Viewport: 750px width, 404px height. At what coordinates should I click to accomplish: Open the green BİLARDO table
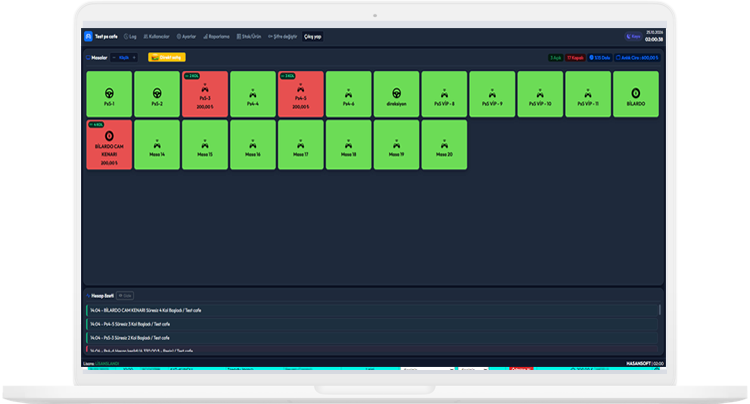(636, 94)
